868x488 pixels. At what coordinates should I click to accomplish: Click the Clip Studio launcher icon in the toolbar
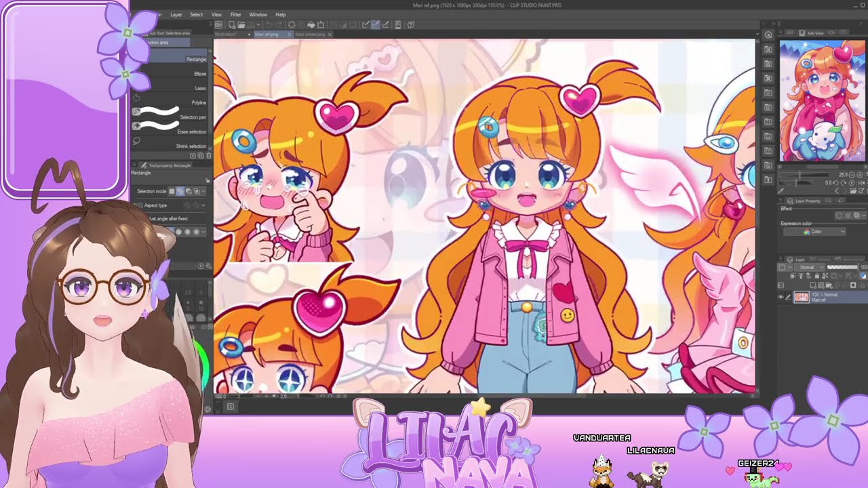click(x=219, y=25)
